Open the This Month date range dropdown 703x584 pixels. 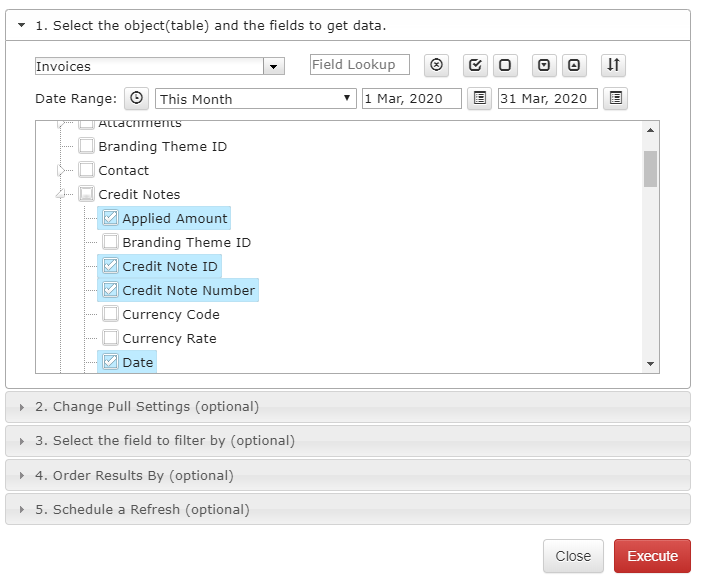[256, 99]
